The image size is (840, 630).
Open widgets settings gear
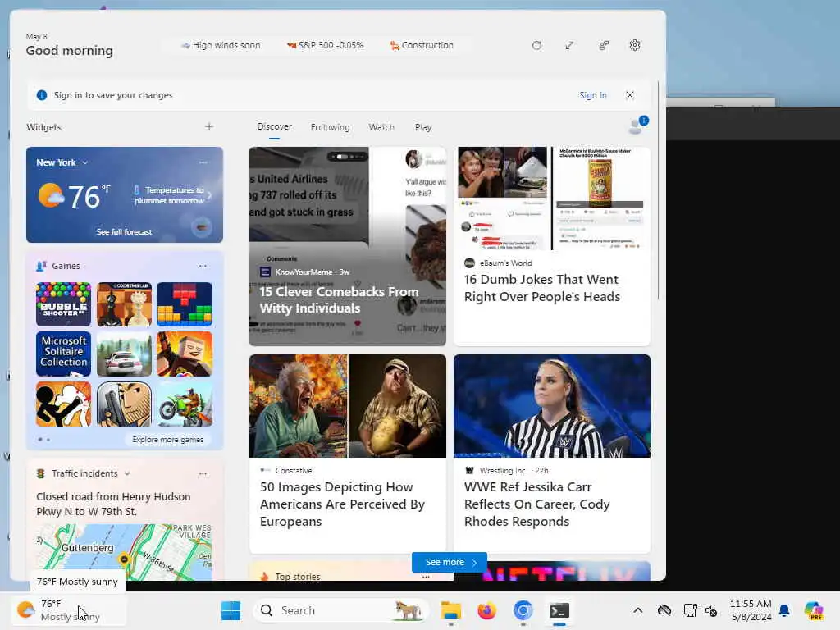coord(635,46)
